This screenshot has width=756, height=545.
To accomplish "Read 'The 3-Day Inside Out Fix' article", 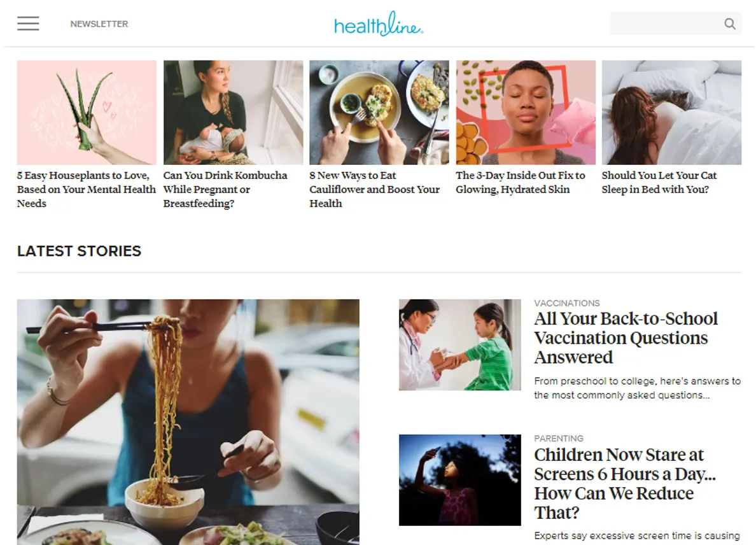I will pos(521,182).
